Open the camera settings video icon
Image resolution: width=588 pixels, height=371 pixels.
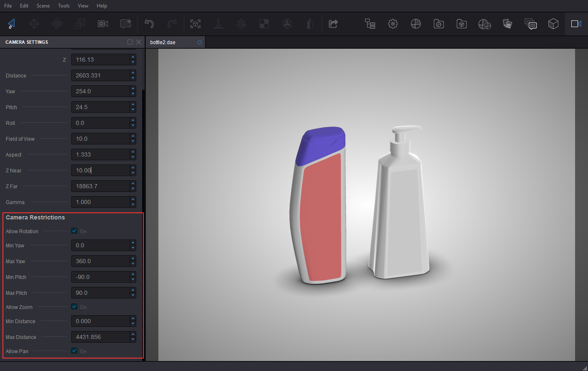[x=576, y=24]
